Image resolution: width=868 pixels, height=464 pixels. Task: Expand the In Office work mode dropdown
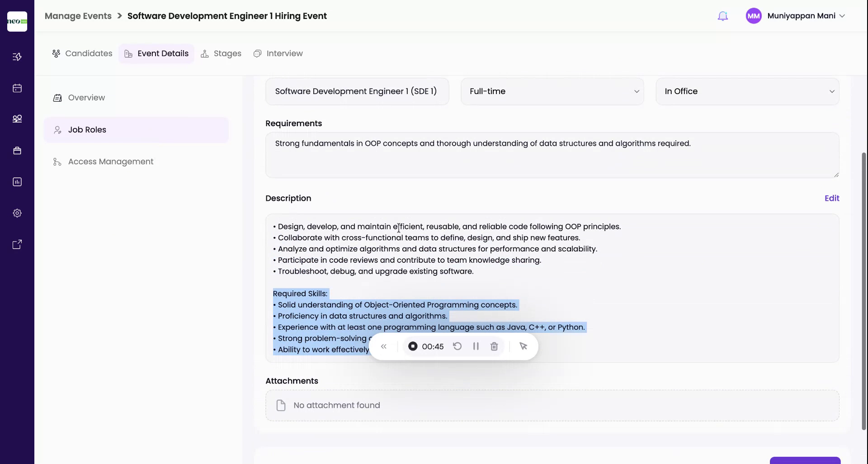click(747, 91)
